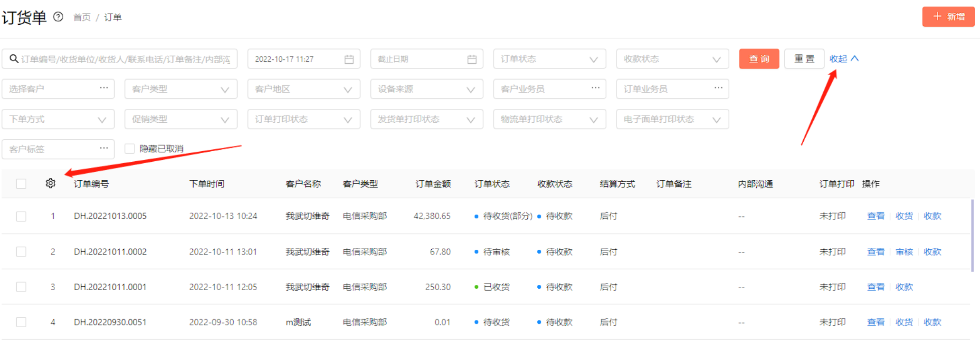Click the ellipsis in 订单业务员 field

pyautogui.click(x=718, y=88)
